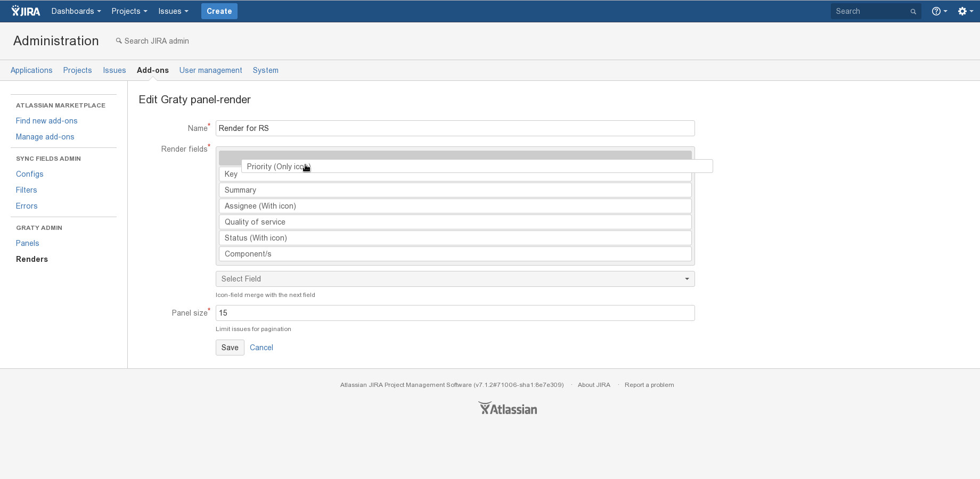Click the magnifier icon in top search
980x479 pixels.
pos(913,11)
